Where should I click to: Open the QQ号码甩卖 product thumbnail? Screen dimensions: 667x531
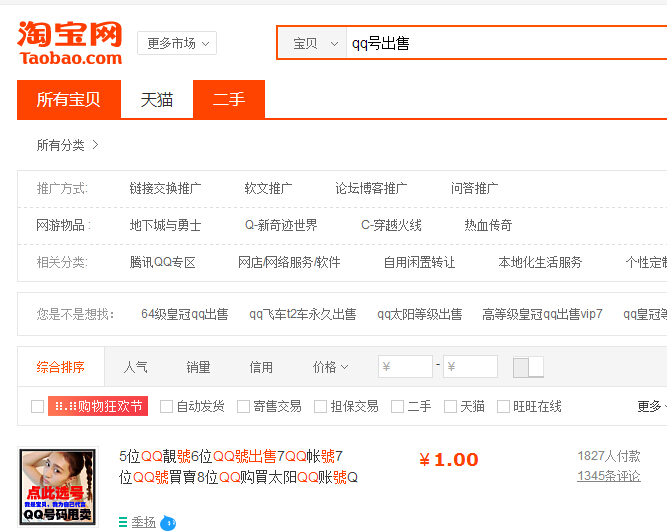[x=58, y=487]
